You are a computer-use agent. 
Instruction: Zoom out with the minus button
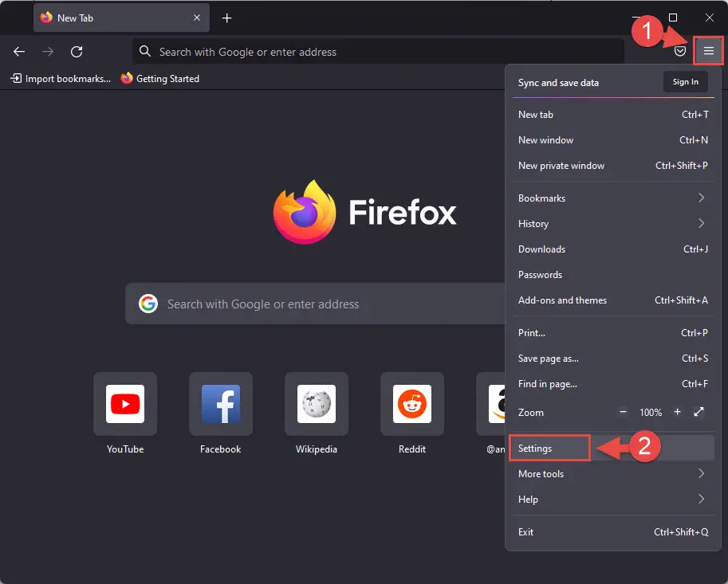(623, 412)
